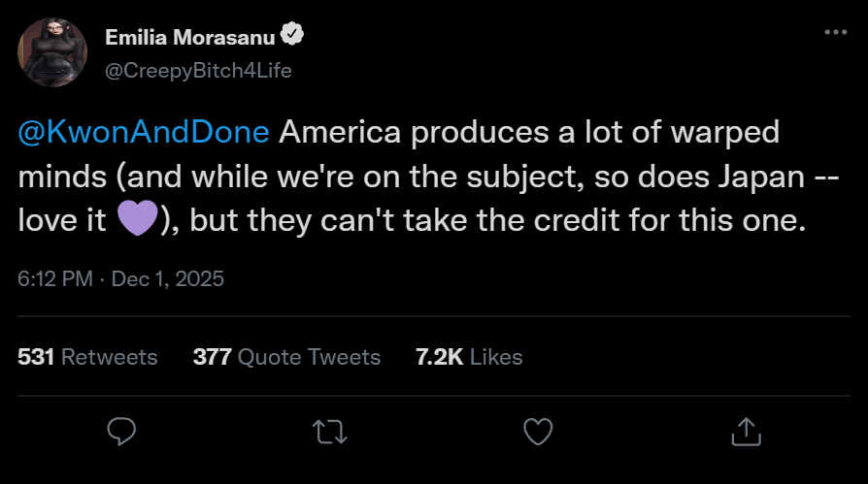The height and width of the screenshot is (484, 868).
Task: Like the tweet with the heart icon
Action: point(538,431)
